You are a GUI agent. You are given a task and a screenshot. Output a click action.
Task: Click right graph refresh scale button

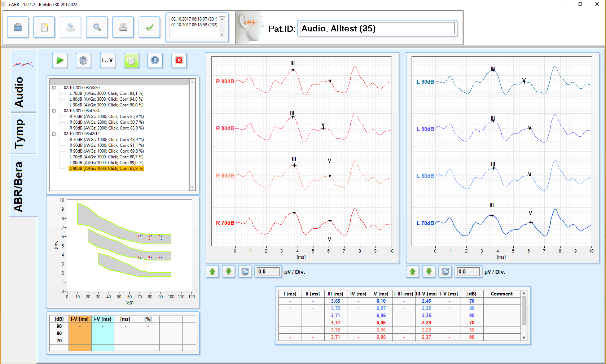pyautogui.click(x=445, y=272)
